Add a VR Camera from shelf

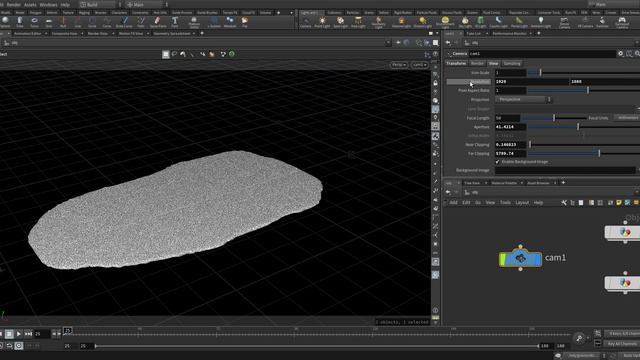coord(585,22)
